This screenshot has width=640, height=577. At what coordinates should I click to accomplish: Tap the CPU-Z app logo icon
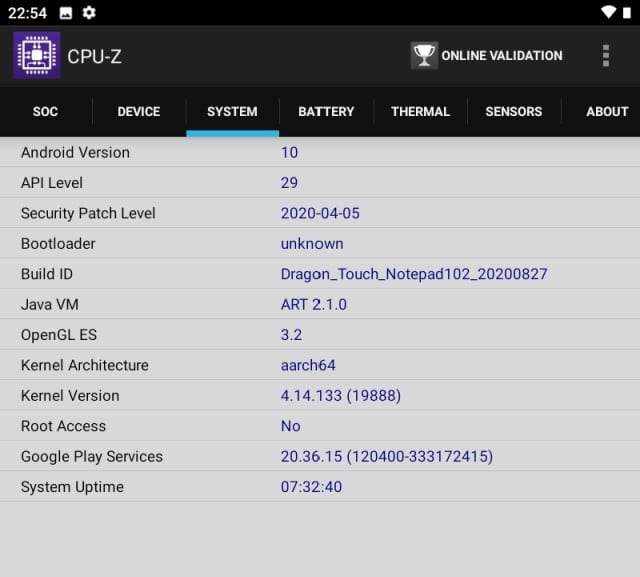(37, 55)
